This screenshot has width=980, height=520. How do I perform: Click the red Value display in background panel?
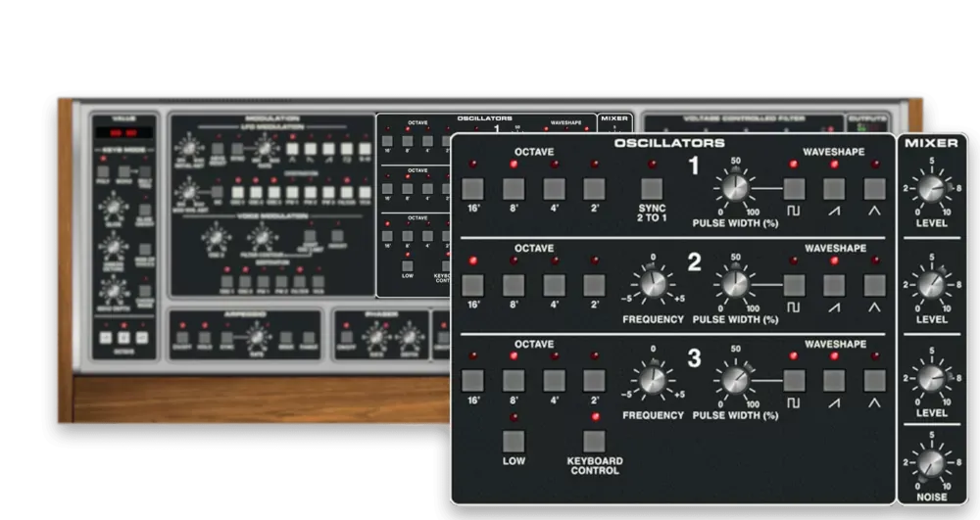(x=123, y=132)
